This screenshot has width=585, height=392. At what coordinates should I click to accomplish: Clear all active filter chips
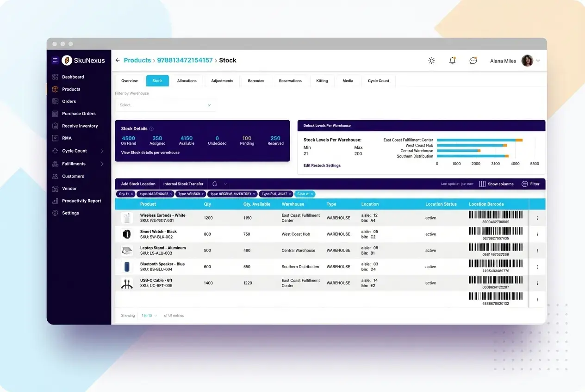pyautogui.click(x=305, y=194)
